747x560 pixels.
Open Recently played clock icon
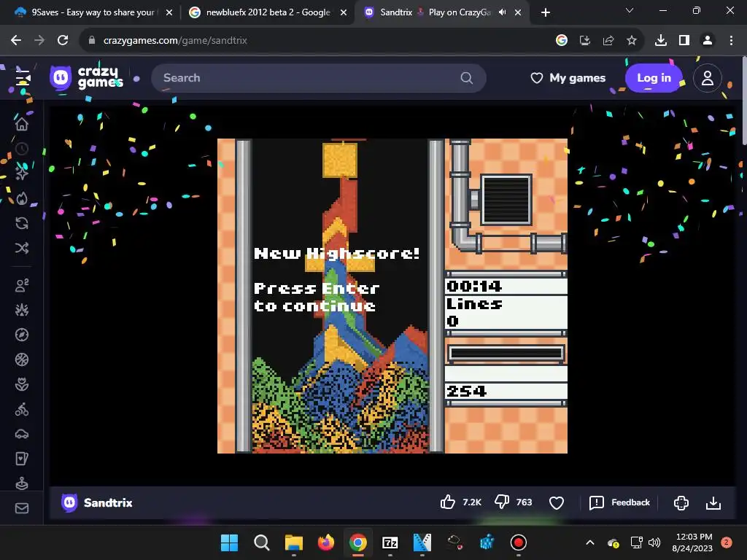coord(22,149)
